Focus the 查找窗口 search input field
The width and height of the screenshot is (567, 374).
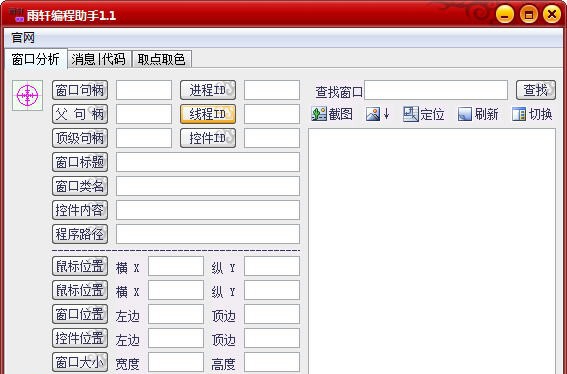click(x=436, y=90)
